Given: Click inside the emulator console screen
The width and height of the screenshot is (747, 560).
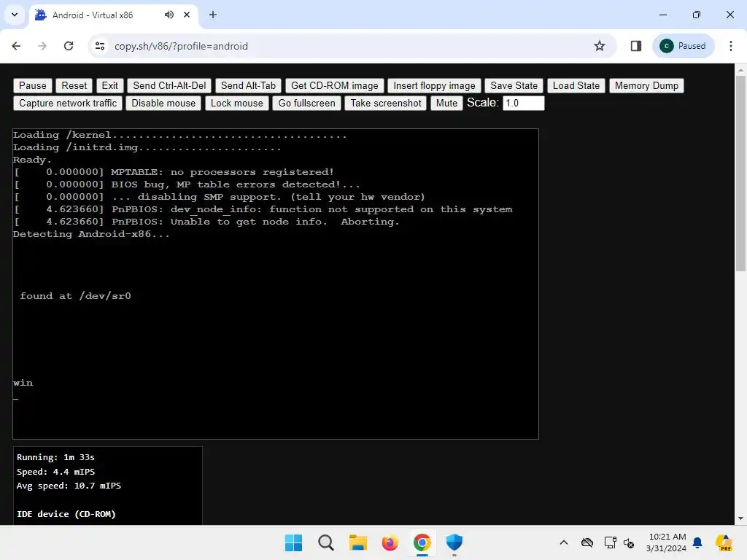Looking at the screenshot, I should pos(275,284).
